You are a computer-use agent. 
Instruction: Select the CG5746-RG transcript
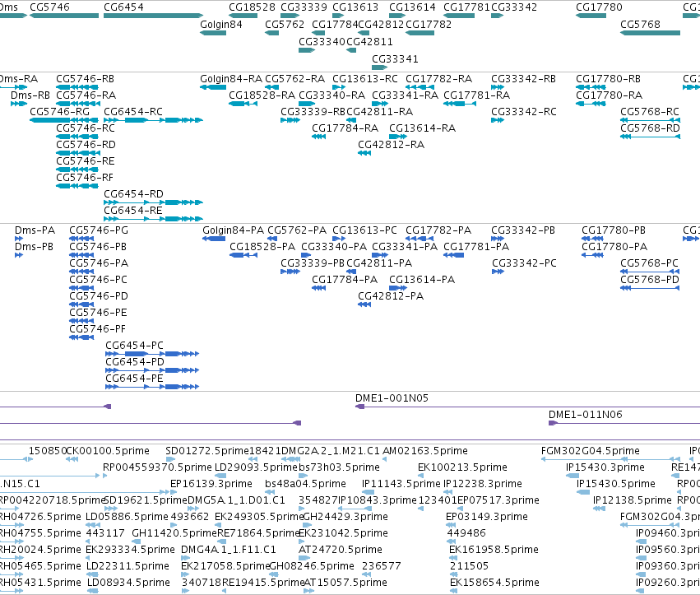pos(64,120)
